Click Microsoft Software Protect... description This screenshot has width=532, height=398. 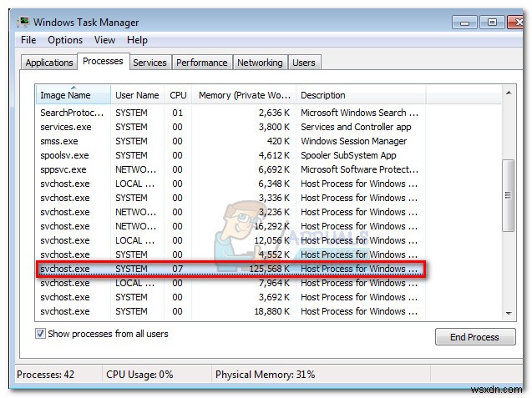pos(359,169)
